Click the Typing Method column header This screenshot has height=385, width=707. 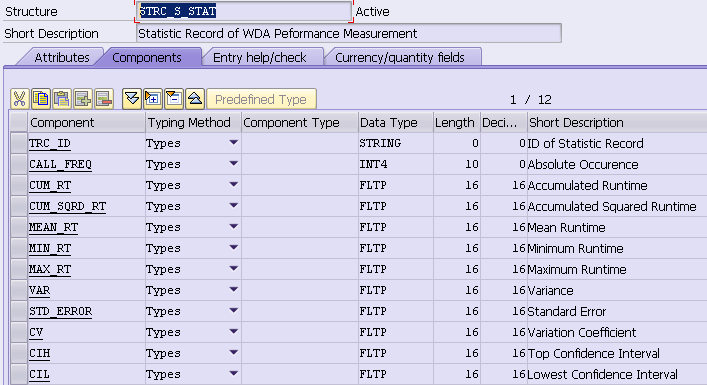click(193, 123)
